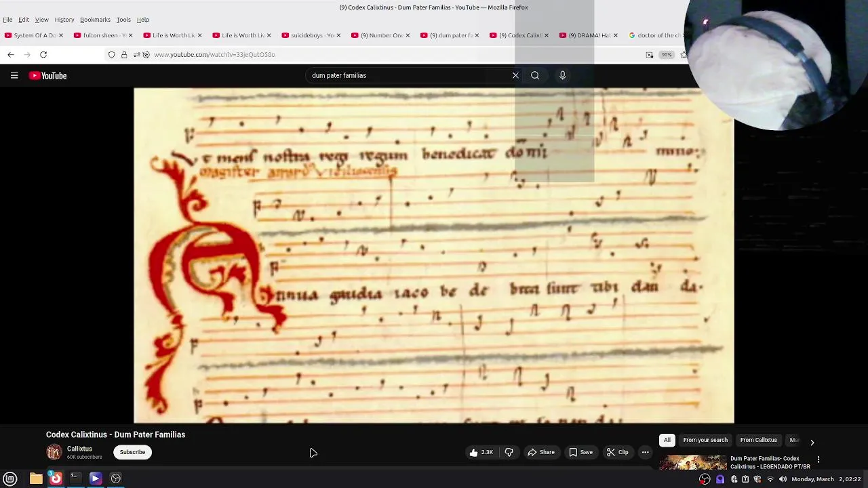Close the suicideboys tab
Image resolution: width=868 pixels, height=488 pixels.
click(x=338, y=35)
